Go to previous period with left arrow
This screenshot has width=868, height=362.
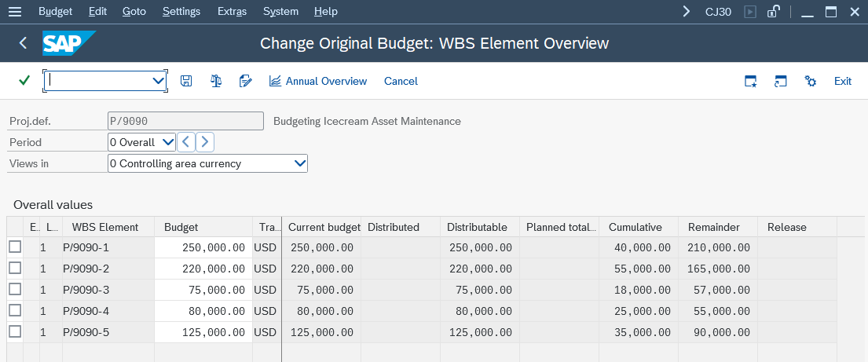click(x=186, y=142)
